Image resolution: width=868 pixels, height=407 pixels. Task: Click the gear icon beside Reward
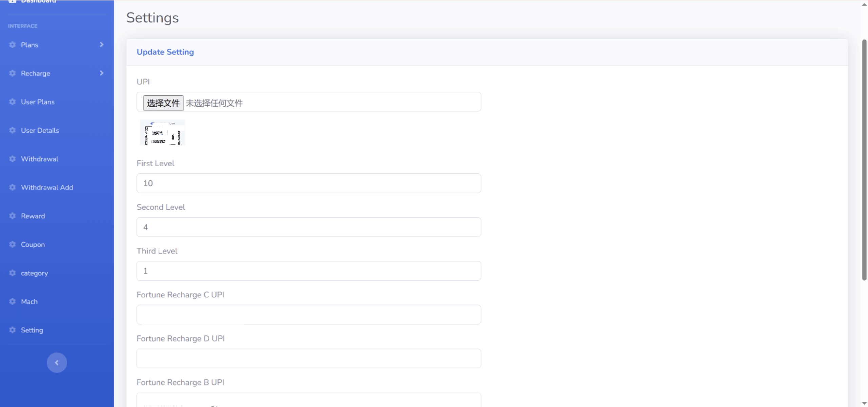point(13,216)
